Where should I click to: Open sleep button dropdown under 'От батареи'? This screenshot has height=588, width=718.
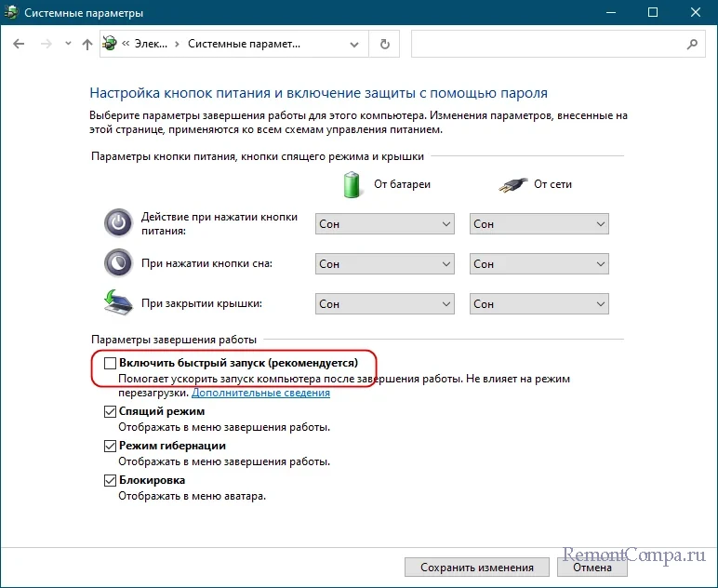[385, 264]
